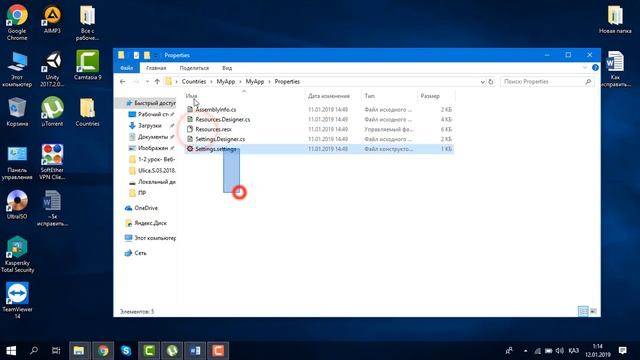Switch to details view layout icon
This screenshot has width=640, height=360.
(x=583, y=311)
